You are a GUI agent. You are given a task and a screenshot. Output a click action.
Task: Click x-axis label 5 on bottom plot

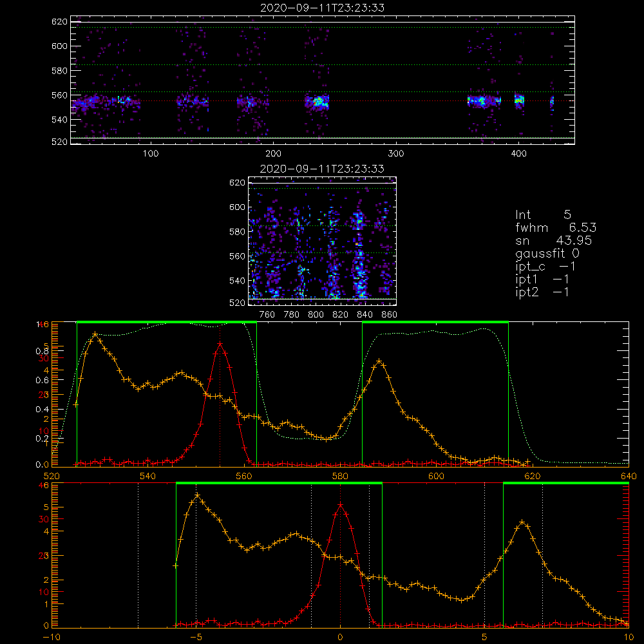pos(484,638)
